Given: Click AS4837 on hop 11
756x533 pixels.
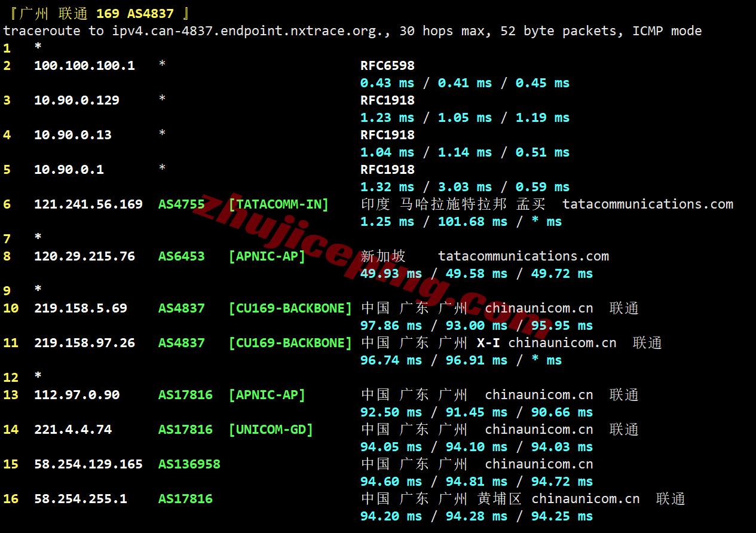Looking at the screenshot, I should tap(182, 343).
